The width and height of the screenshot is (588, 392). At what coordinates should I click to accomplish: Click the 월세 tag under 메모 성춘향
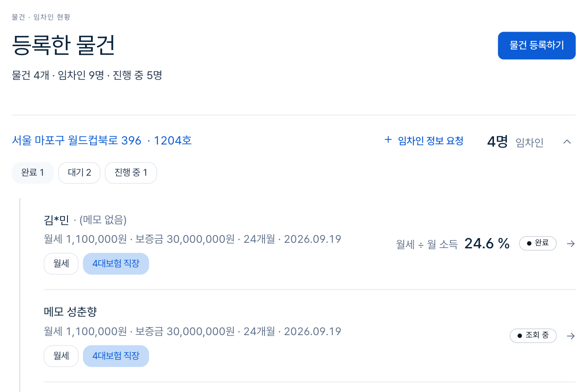coord(61,356)
